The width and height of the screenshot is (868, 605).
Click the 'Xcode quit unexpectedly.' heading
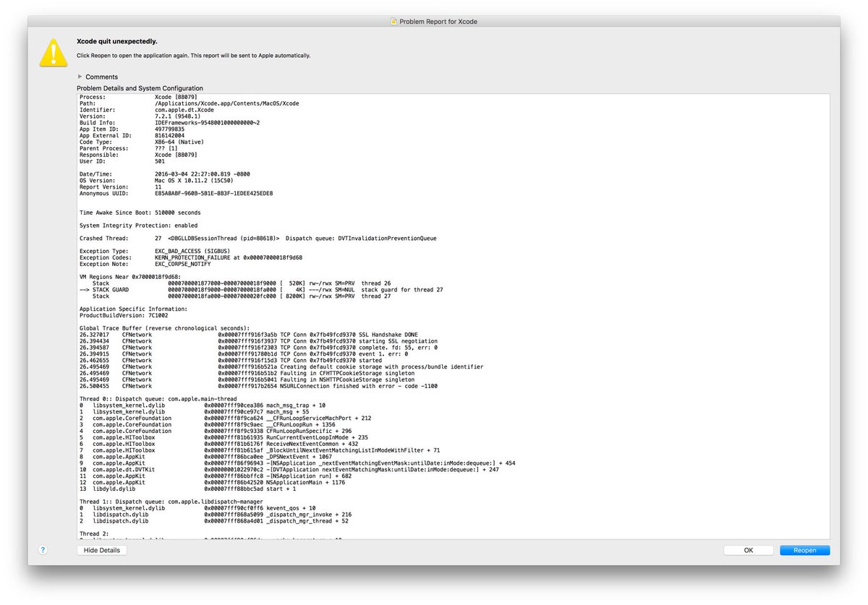pos(117,42)
